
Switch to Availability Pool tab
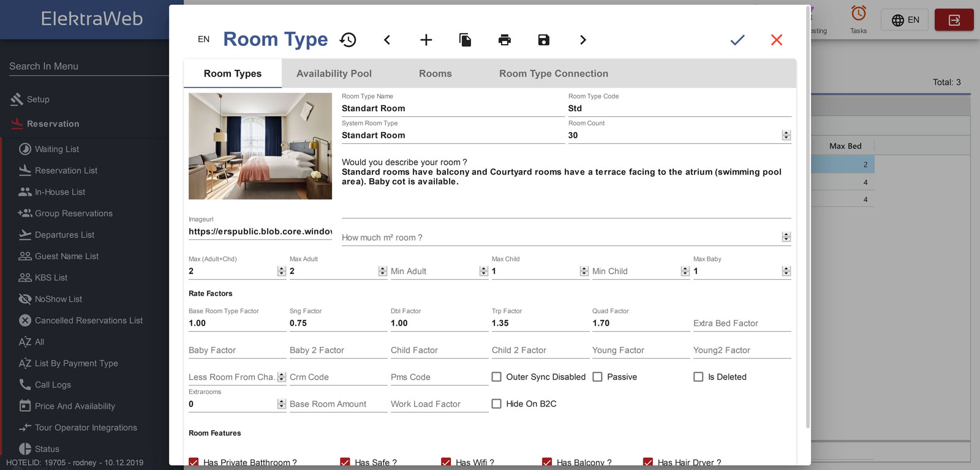click(334, 73)
